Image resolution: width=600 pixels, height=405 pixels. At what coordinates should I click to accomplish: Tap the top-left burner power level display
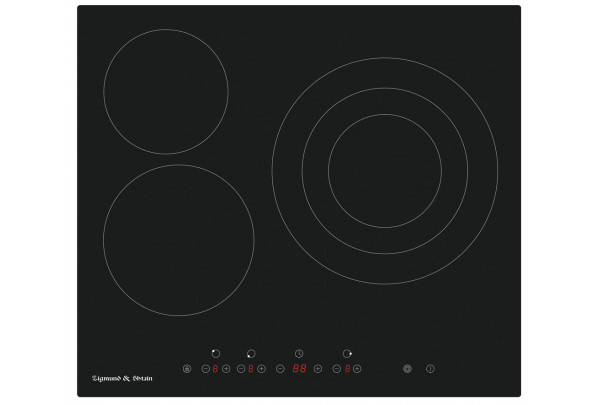215,369
